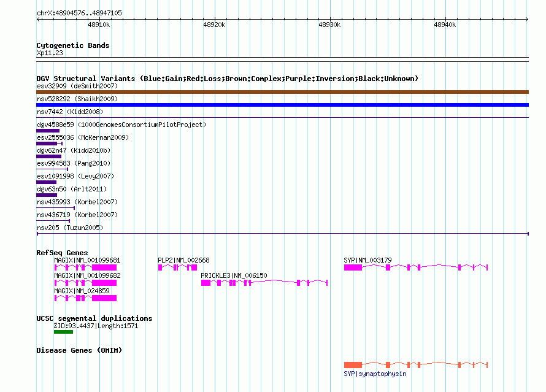The height and width of the screenshot is (392, 546).
Task: Click the nsv205 (Tuzun2005) label
Action: 70,228
